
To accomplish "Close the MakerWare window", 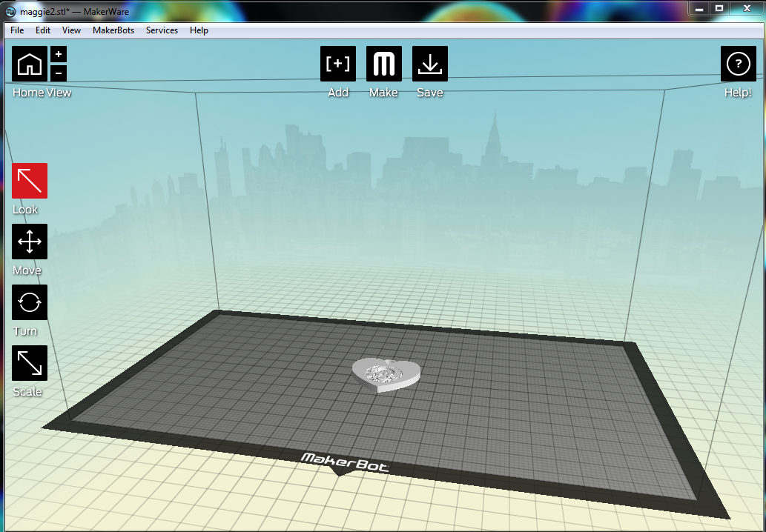I will (747, 9).
